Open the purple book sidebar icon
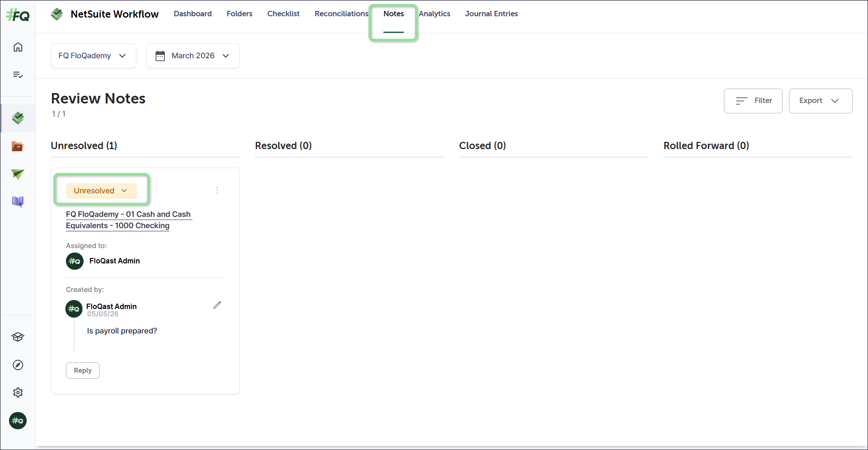This screenshot has height=450, width=868. click(18, 202)
